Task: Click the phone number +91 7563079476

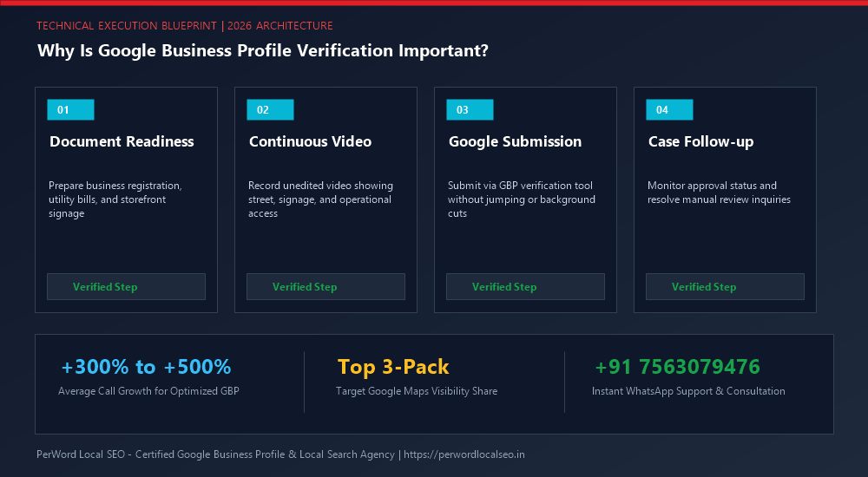Action: click(678, 366)
